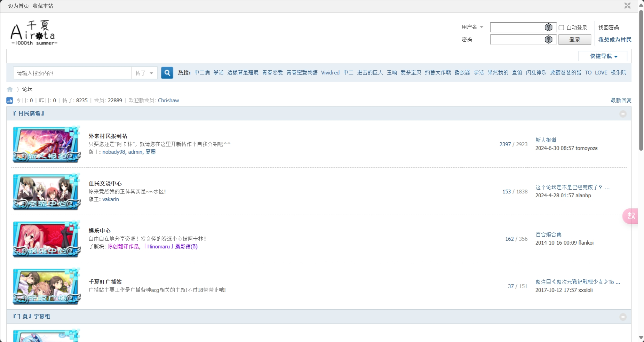Open the 娱乐中心 forum banner image
Image resolution: width=644 pixels, height=342 pixels.
47,239
